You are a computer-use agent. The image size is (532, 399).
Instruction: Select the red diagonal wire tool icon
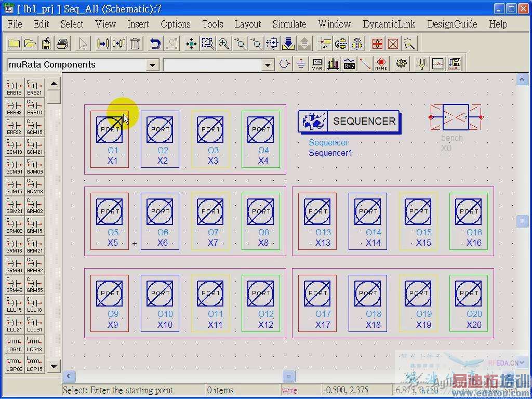[365, 64]
